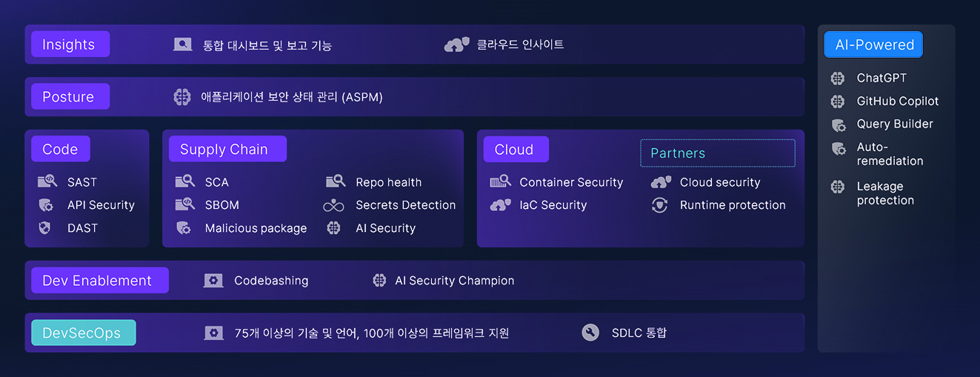980x377 pixels.
Task: Click the Runtime protection icon
Action: [659, 205]
